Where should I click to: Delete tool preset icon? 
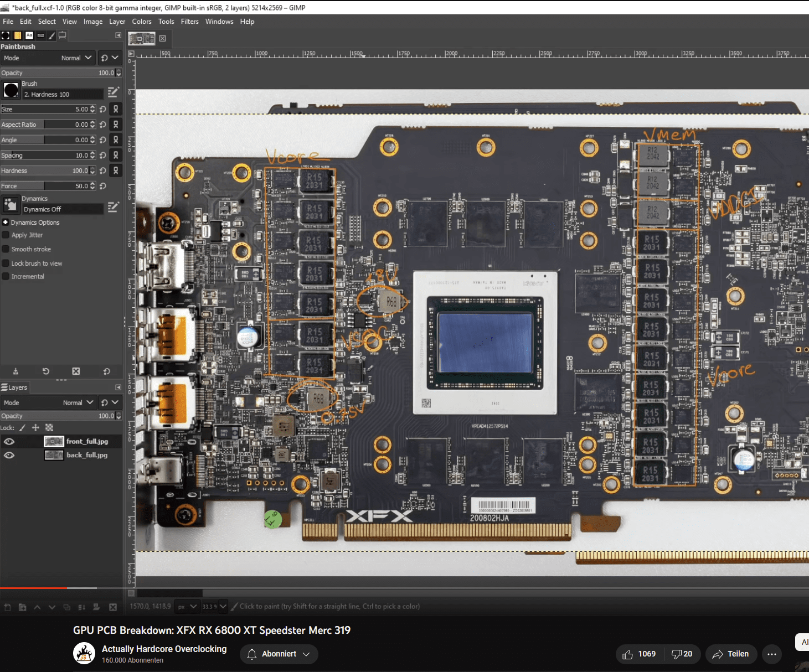tap(76, 371)
